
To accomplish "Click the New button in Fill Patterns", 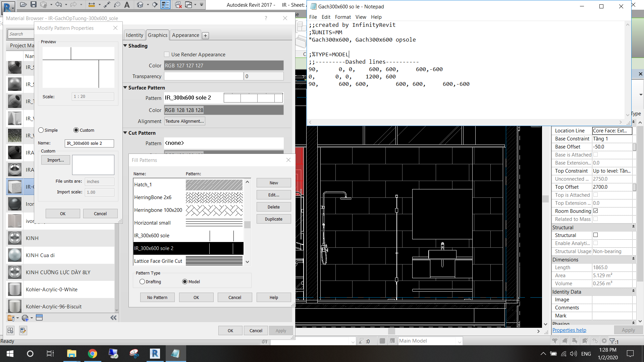I will click(x=274, y=183).
